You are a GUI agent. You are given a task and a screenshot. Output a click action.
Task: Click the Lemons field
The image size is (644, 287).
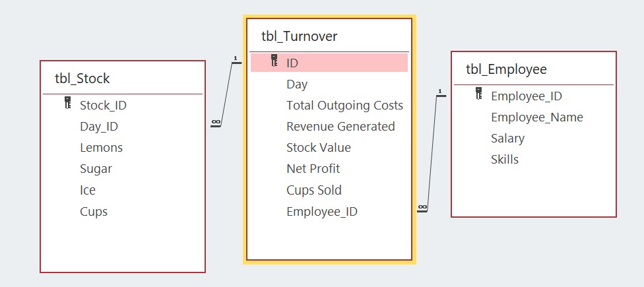click(101, 147)
